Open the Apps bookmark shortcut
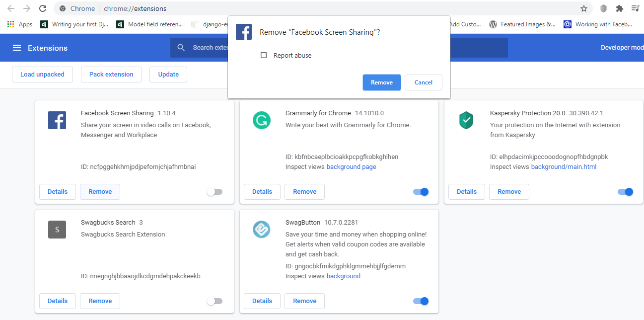 pyautogui.click(x=20, y=24)
